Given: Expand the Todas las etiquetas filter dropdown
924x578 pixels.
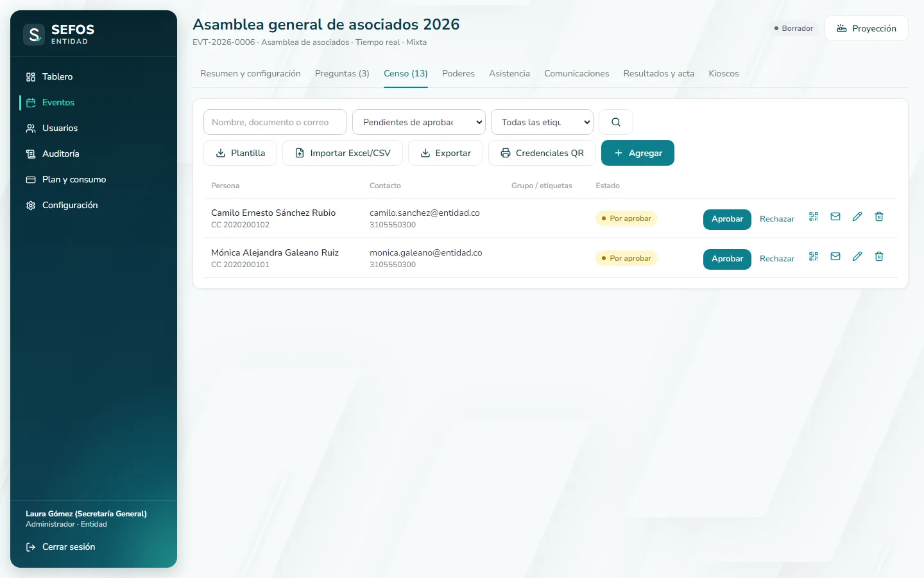Looking at the screenshot, I should pyautogui.click(x=542, y=122).
